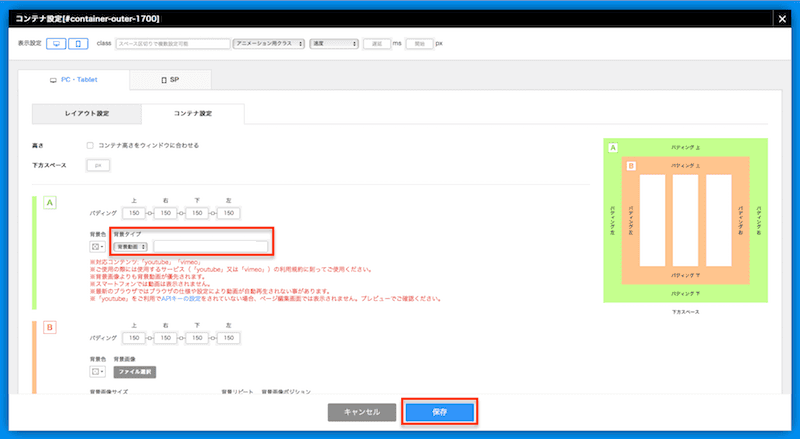Viewport: 800px width, 439px height.
Task: Click the orange B section label icon
Action: [49, 326]
